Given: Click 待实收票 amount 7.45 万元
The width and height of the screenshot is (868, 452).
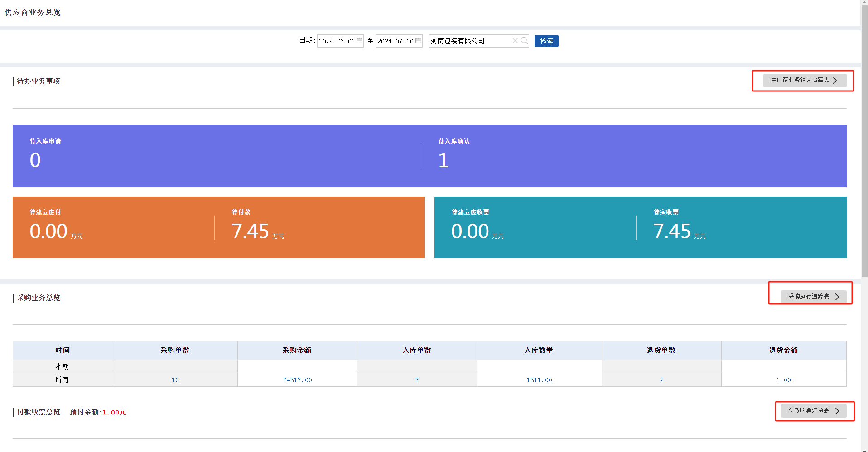Looking at the screenshot, I should pos(680,231).
